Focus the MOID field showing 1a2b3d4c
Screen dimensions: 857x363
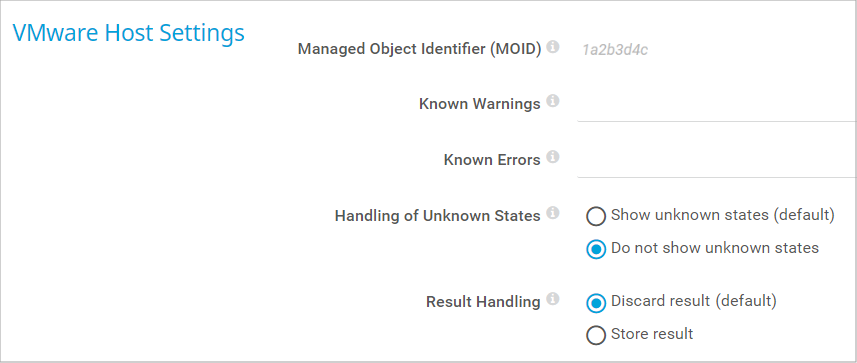point(716,51)
